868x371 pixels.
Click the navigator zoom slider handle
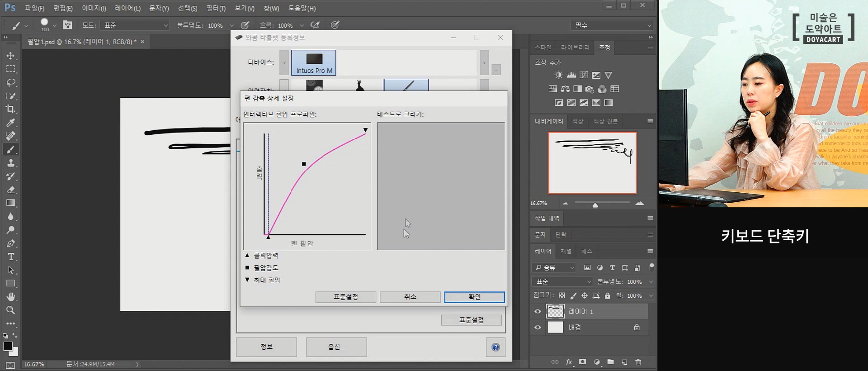coord(595,205)
